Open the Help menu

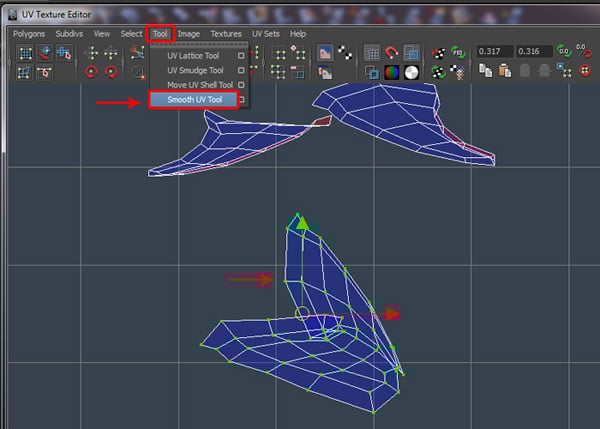(298, 34)
